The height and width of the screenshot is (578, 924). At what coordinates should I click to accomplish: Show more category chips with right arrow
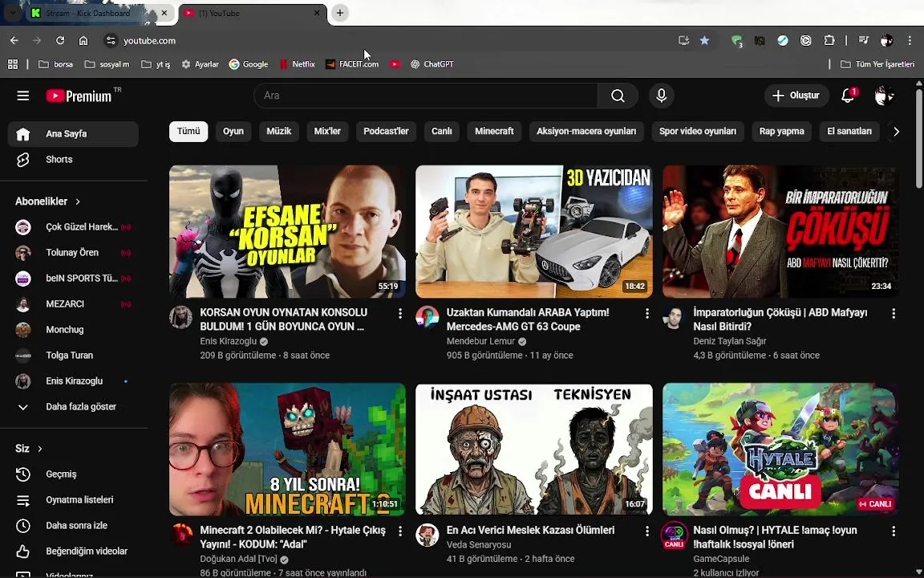tap(896, 132)
